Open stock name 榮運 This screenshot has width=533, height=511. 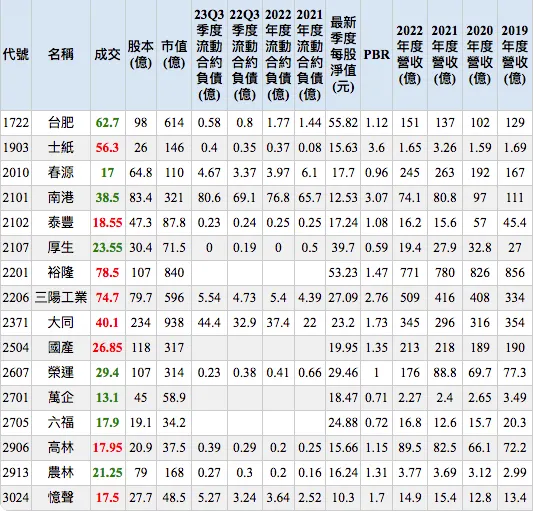point(61,373)
